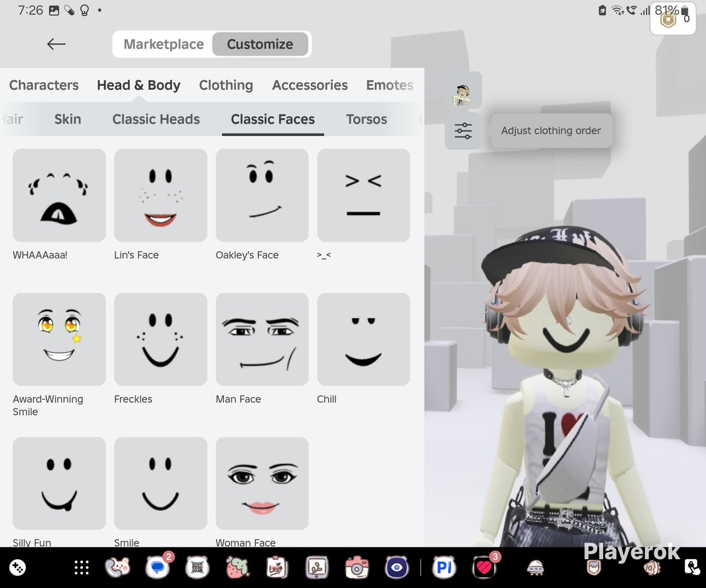Click the adjust clothing order sliders icon
Image resolution: width=706 pixels, height=588 pixels.
click(x=463, y=131)
